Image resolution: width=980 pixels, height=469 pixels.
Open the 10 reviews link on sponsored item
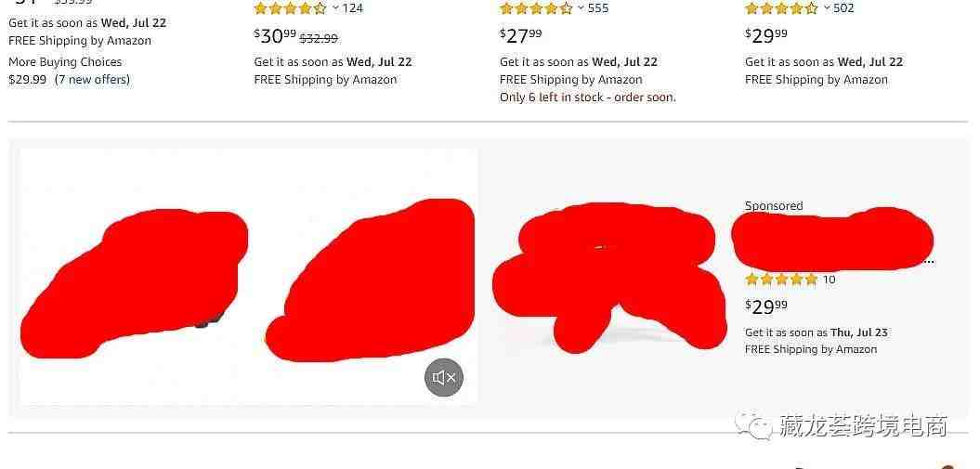pyautogui.click(x=829, y=280)
